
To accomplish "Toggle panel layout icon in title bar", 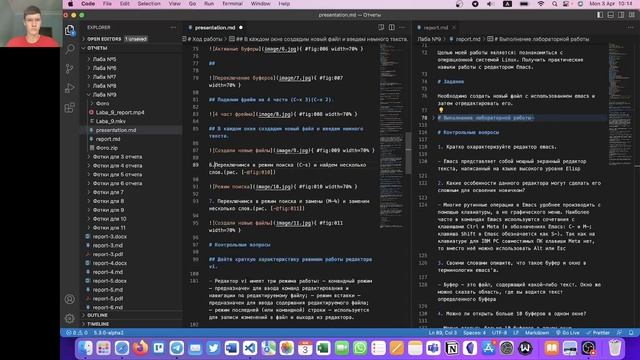I will tap(611, 15).
